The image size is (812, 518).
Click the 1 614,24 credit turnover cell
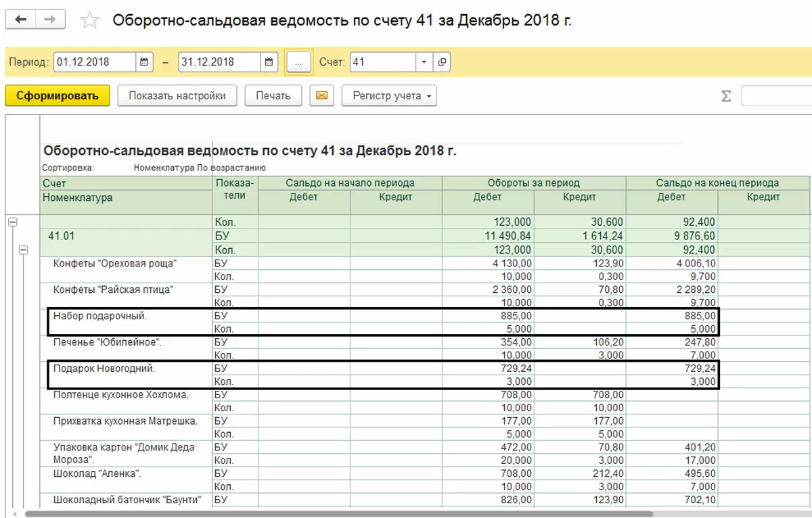click(x=580, y=236)
